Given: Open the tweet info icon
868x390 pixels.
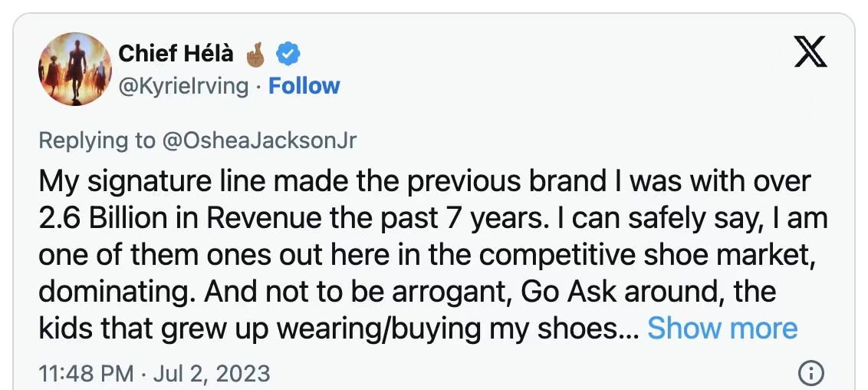Looking at the screenshot, I should click(x=810, y=374).
